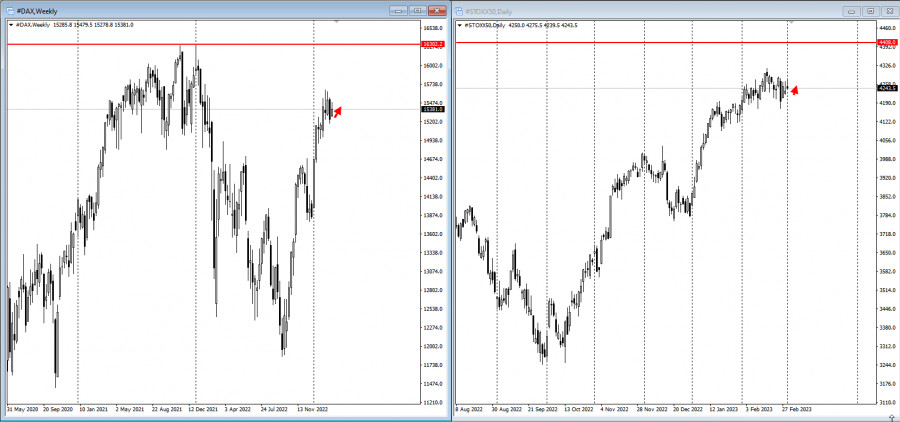Viewport: 900px width, 422px height.
Task: Click the 16538.0 price scale label
Action: (433, 28)
